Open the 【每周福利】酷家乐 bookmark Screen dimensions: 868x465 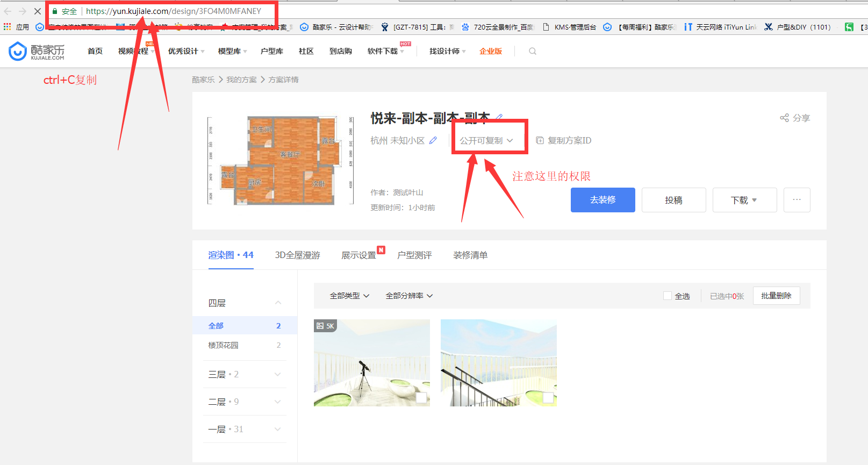click(x=640, y=27)
